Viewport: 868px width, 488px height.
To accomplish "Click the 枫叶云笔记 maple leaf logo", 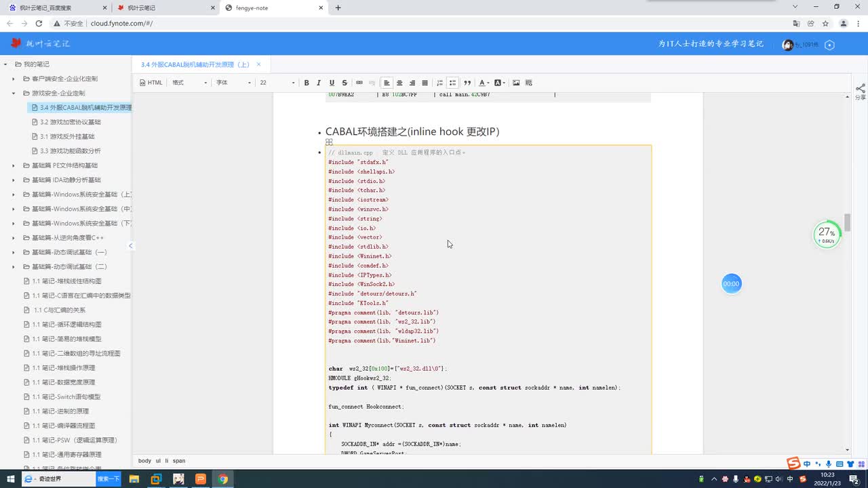I will pyautogui.click(x=40, y=43).
